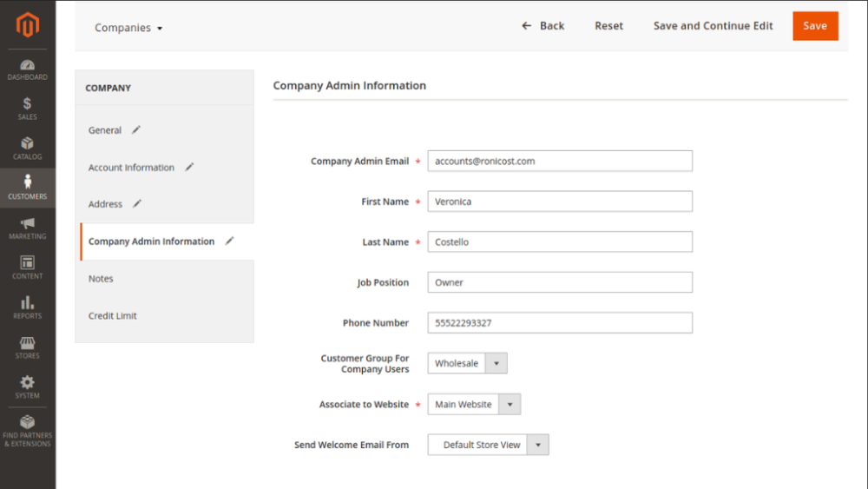Open the Companies title dropdown
This screenshot has height=489, width=868.
click(128, 28)
